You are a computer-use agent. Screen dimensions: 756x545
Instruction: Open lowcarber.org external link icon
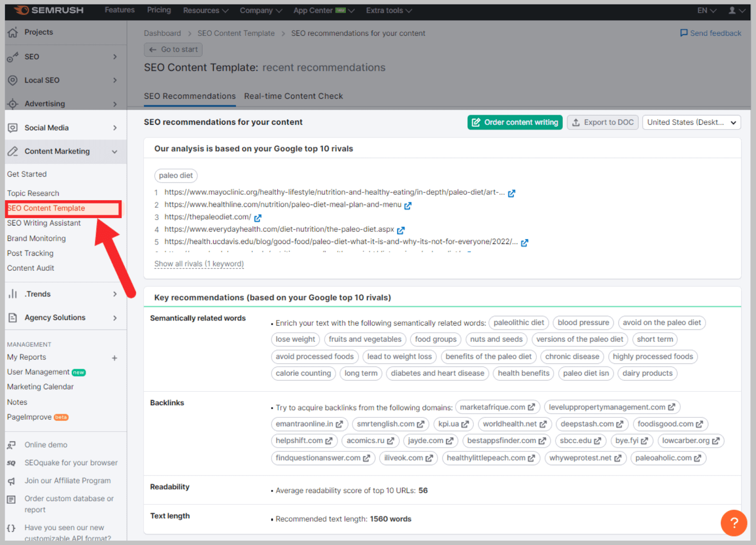point(715,441)
